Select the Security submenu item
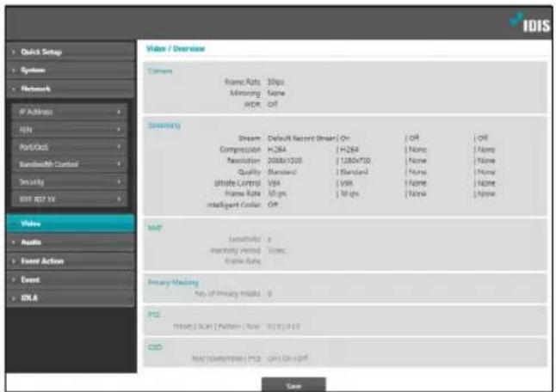Image resolution: width=556 pixels, height=392 pixels. (70, 182)
